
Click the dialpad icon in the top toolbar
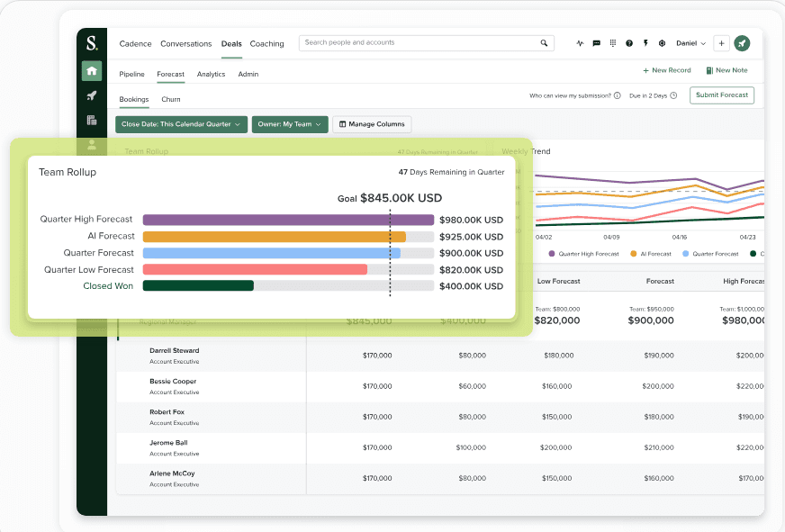613,42
